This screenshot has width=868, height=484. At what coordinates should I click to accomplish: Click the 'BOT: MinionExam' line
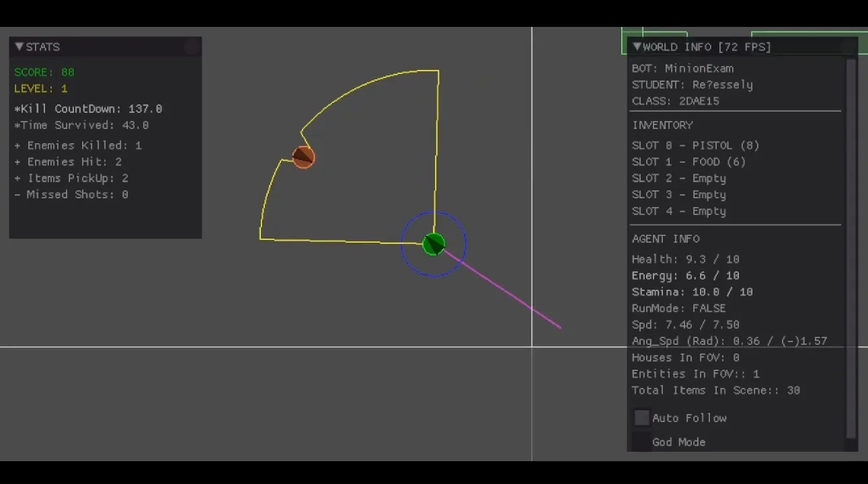[682, 69]
